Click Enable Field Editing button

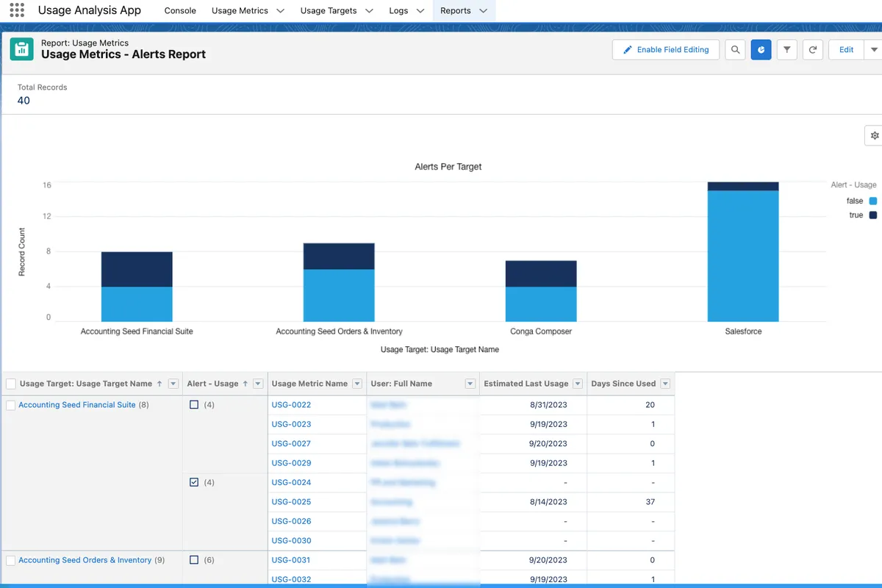click(666, 49)
